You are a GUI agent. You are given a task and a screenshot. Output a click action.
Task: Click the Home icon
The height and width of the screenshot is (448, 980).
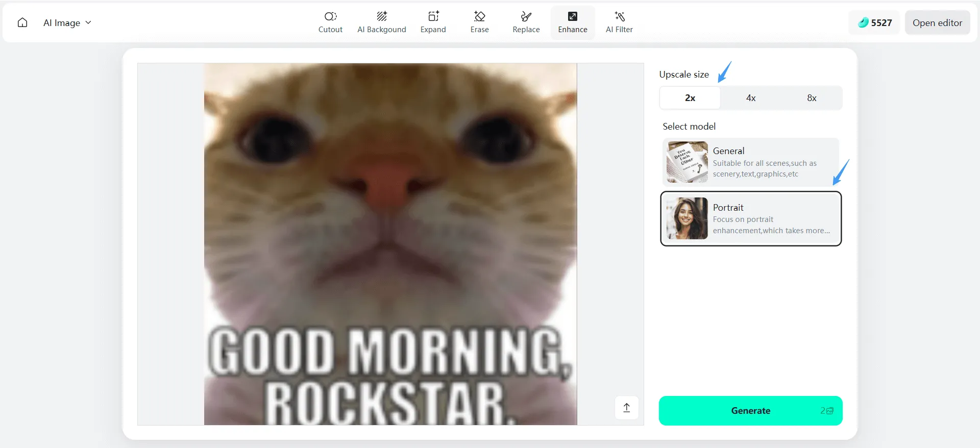click(22, 23)
